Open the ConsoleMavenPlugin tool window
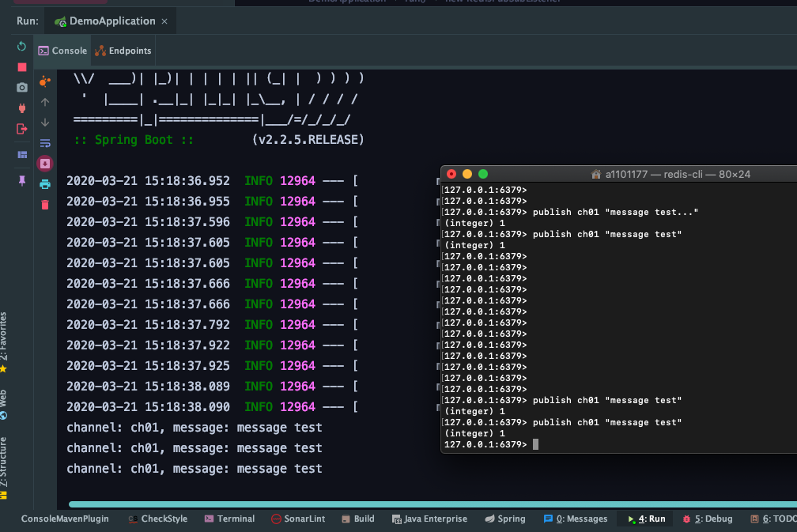This screenshot has height=532, width=797. [65, 519]
